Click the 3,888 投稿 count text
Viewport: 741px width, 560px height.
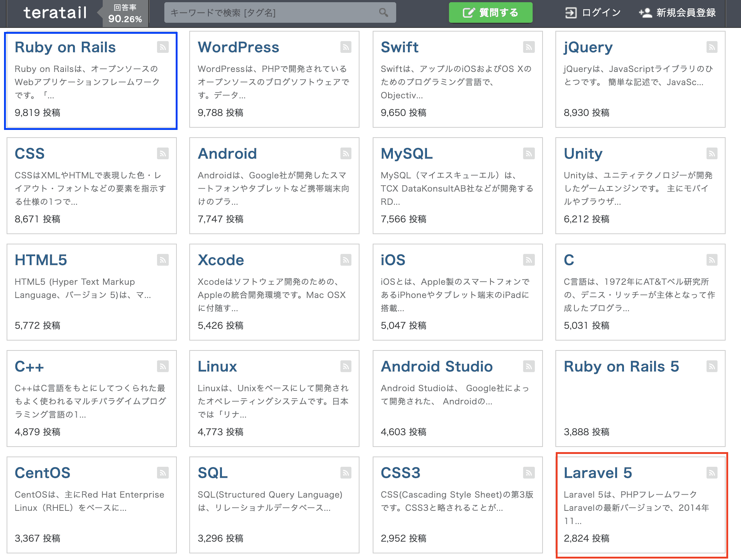tap(587, 432)
